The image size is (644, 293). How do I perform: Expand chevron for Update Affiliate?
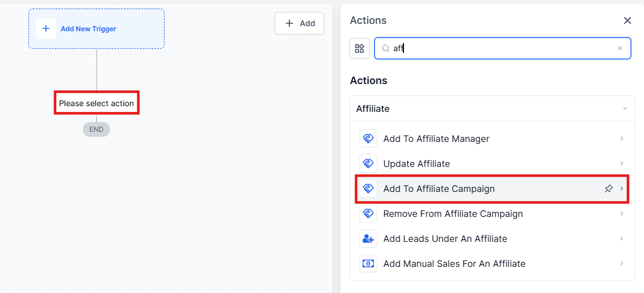click(622, 164)
